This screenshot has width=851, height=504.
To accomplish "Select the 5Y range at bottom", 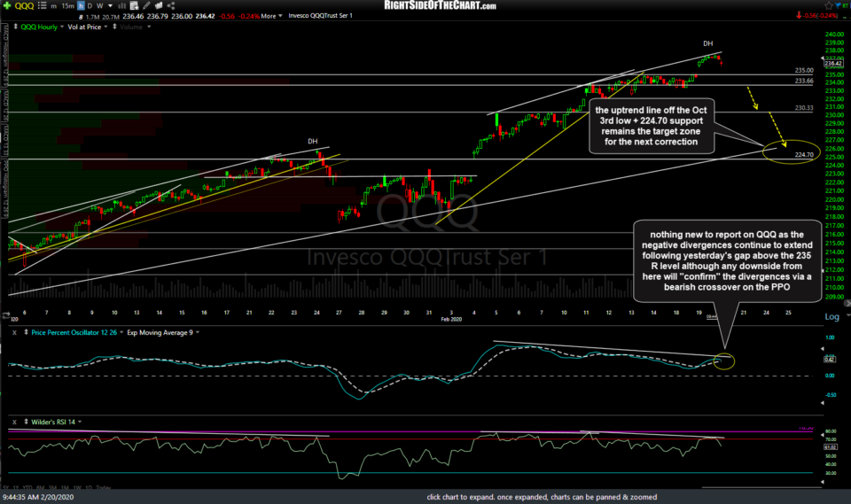I will 6,488.
